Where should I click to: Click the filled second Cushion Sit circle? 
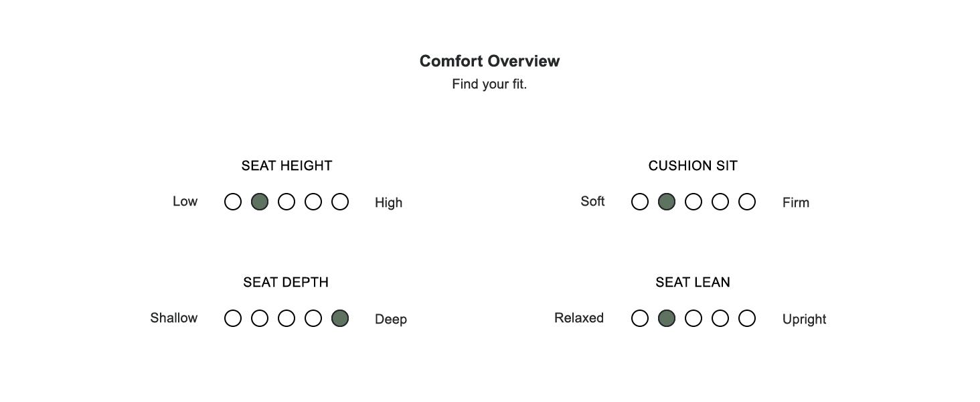(x=667, y=202)
